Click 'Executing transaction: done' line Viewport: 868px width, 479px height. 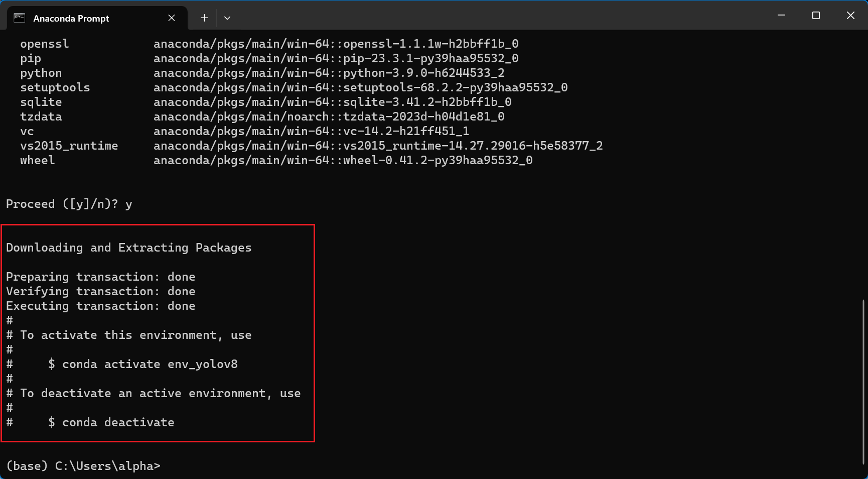pos(101,306)
